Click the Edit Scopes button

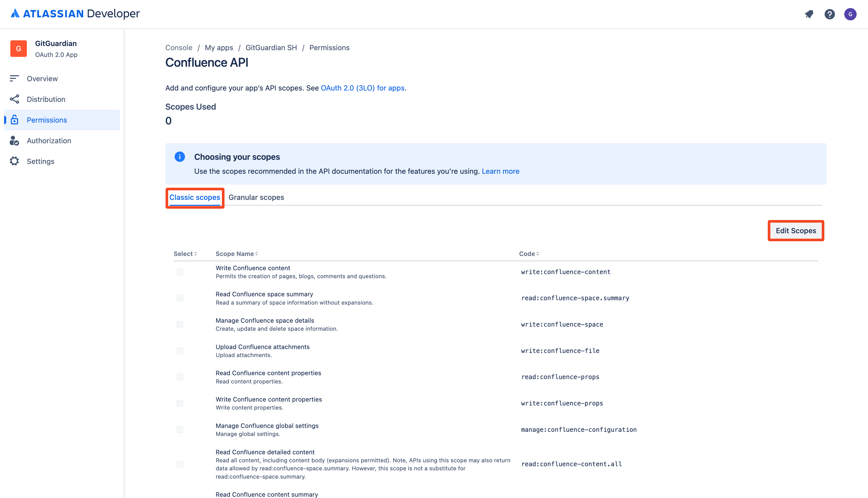pyautogui.click(x=796, y=231)
